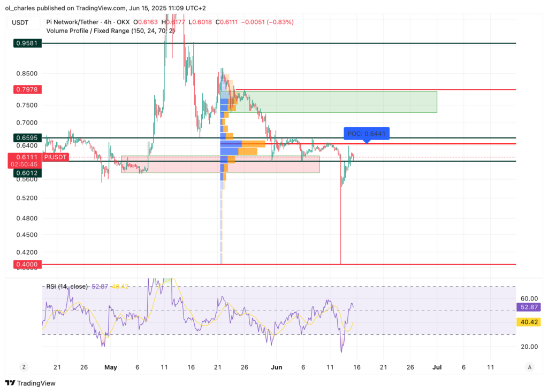Click the TradingView logo icon
Screen dimensions: 548x392
coord(10,383)
